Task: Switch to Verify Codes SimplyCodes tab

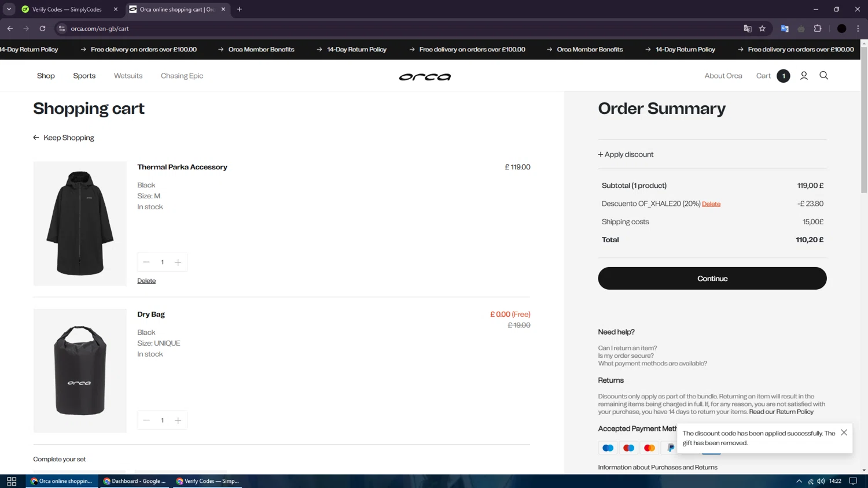Action: click(x=67, y=9)
